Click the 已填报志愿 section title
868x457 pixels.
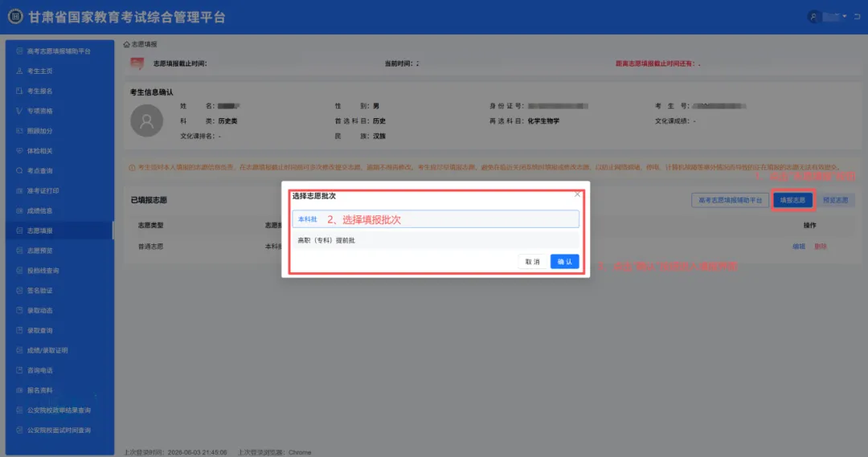click(x=149, y=200)
